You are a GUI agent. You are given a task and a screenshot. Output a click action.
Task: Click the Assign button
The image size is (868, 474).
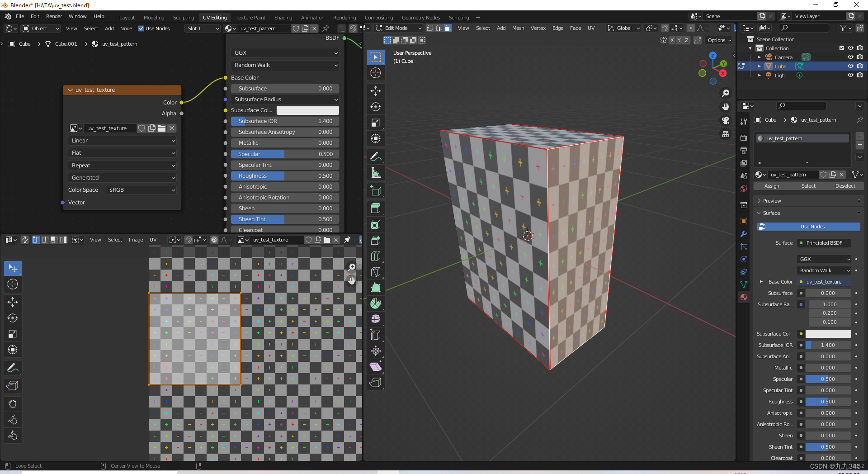coord(772,186)
